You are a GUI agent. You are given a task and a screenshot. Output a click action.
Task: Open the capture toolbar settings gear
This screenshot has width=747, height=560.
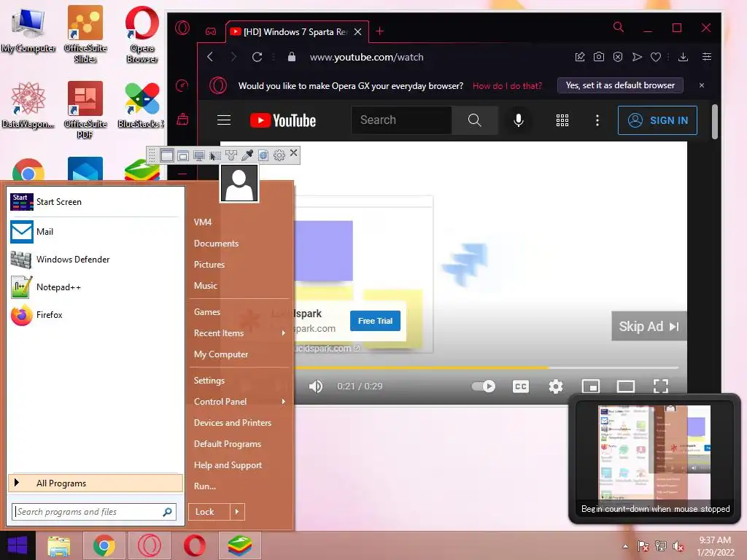click(x=279, y=155)
